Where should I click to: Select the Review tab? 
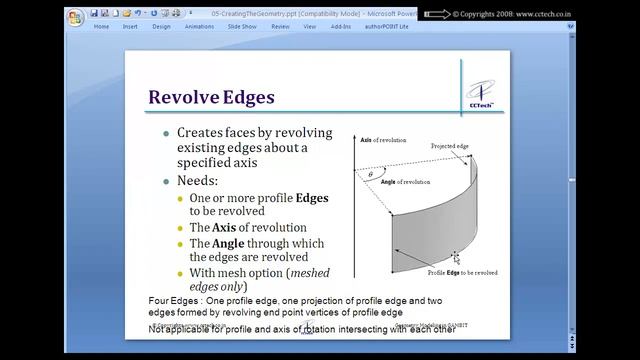pyautogui.click(x=280, y=27)
